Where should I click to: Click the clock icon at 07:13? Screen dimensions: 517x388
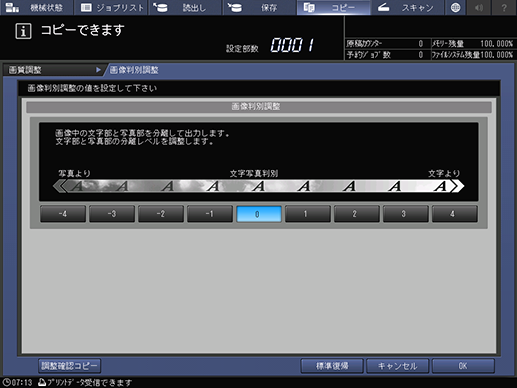click(6, 382)
